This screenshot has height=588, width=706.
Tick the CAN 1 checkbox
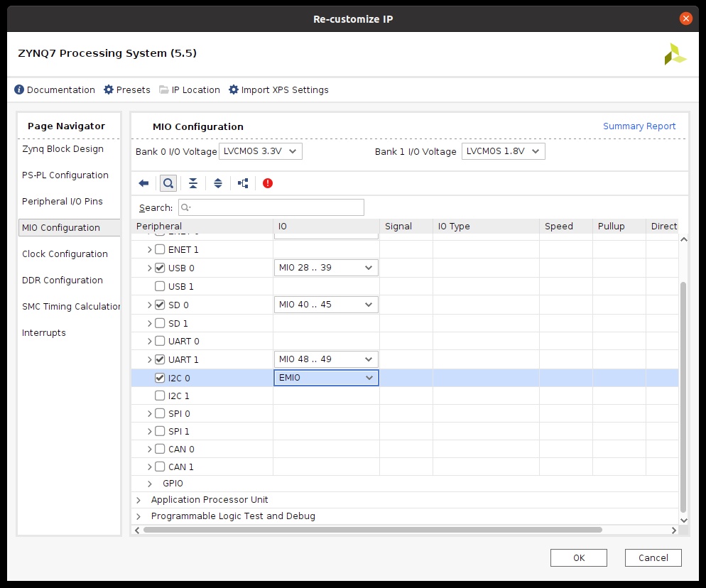(160, 467)
